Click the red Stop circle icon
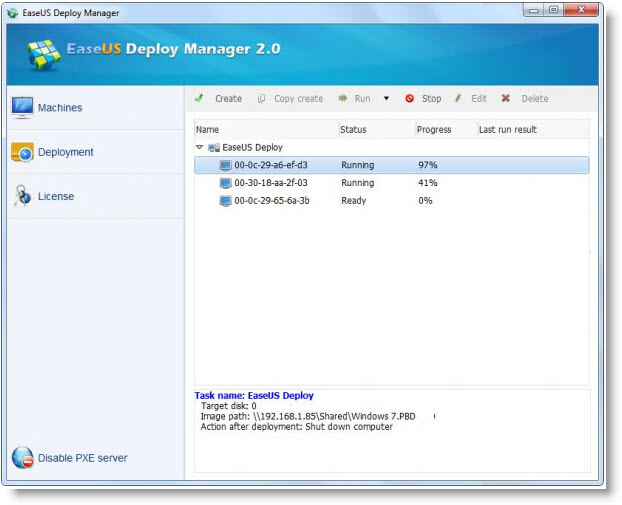The image size is (622, 505). pos(409,98)
